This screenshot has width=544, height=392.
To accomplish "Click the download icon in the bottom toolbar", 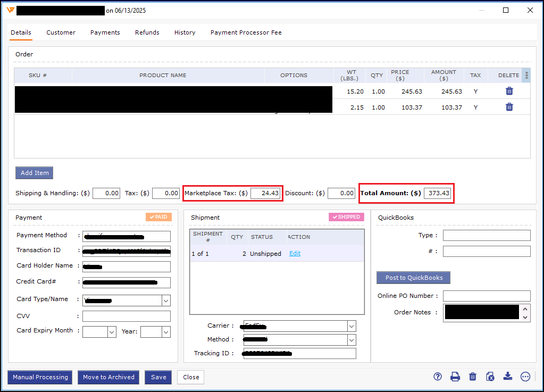I will coord(508,377).
